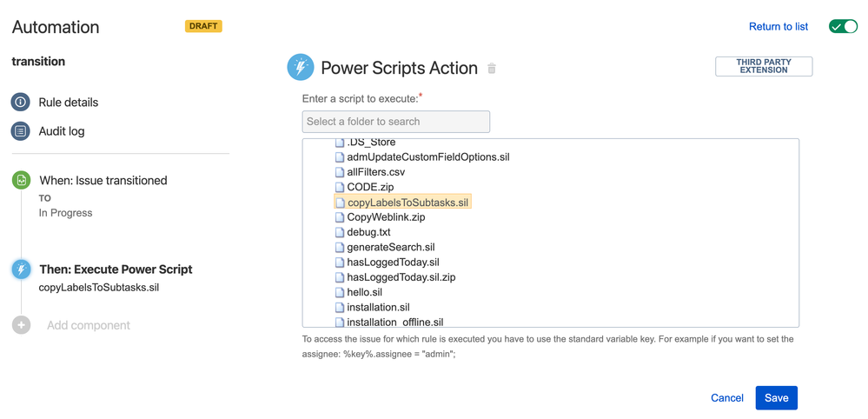868x419 pixels.
Task: Click the In Progress status text
Action: pos(65,213)
